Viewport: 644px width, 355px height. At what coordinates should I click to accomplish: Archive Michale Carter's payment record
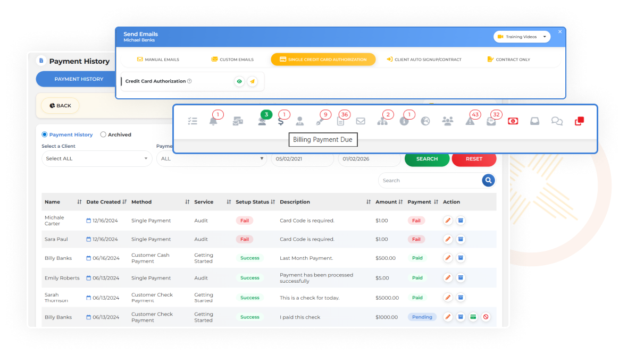[461, 221]
